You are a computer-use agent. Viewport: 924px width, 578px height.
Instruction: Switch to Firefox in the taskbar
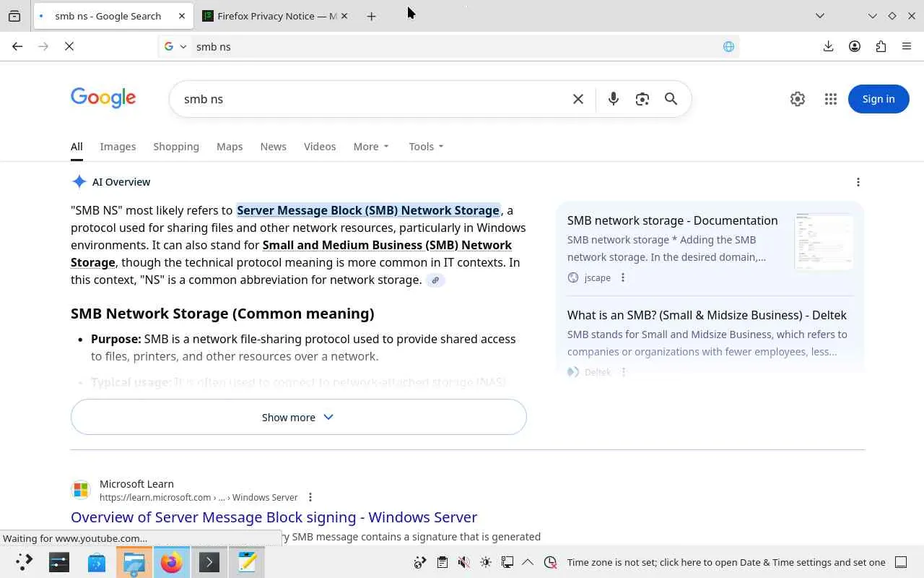coord(172,562)
